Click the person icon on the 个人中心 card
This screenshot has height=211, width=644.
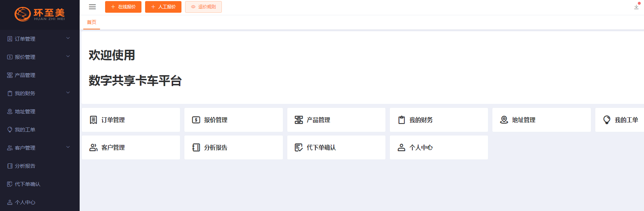pyautogui.click(x=401, y=147)
